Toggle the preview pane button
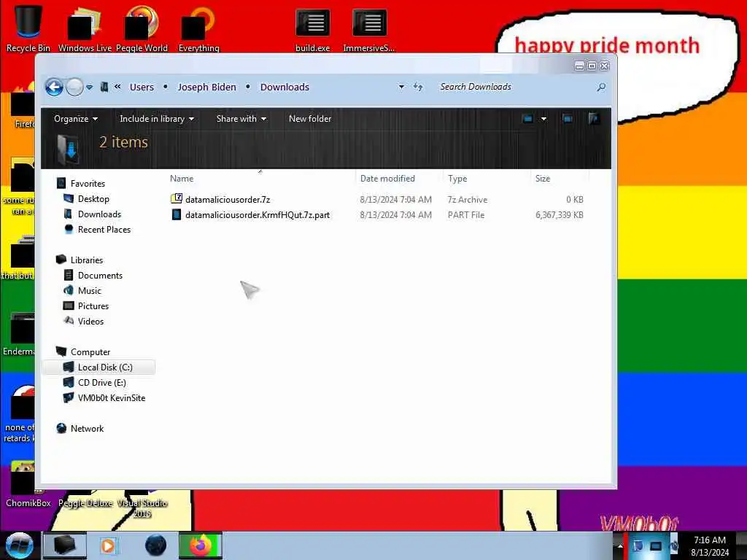747x560 pixels. pyautogui.click(x=567, y=119)
